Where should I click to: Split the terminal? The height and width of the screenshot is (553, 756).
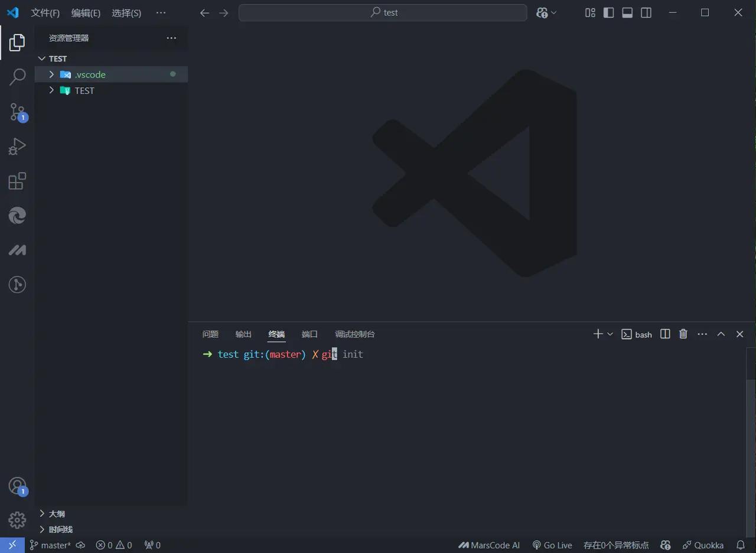tap(665, 334)
